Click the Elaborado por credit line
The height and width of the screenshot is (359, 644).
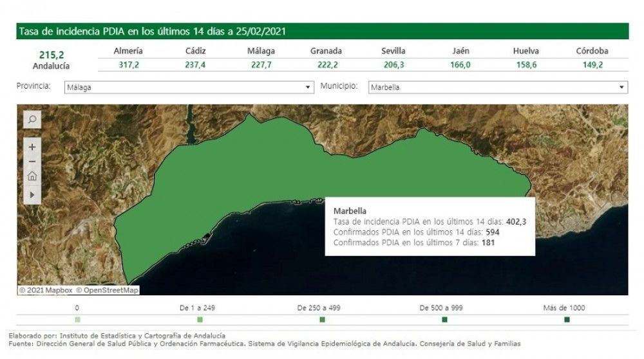point(117,336)
